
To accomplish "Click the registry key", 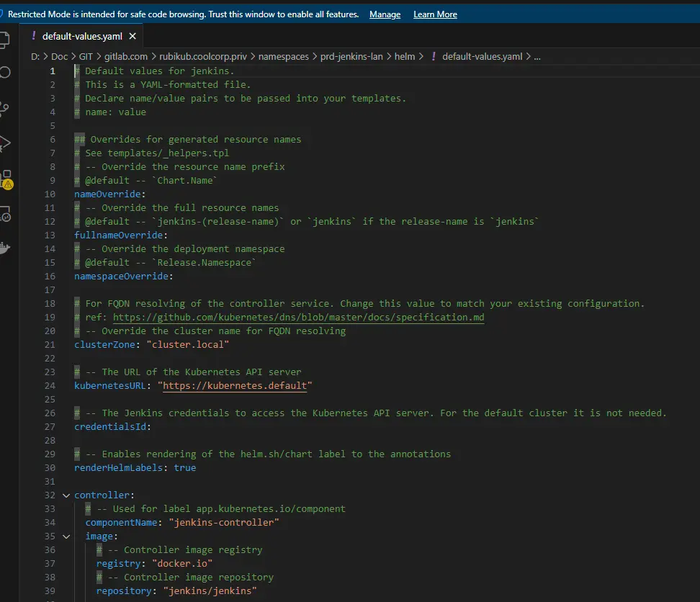I will [x=118, y=564].
